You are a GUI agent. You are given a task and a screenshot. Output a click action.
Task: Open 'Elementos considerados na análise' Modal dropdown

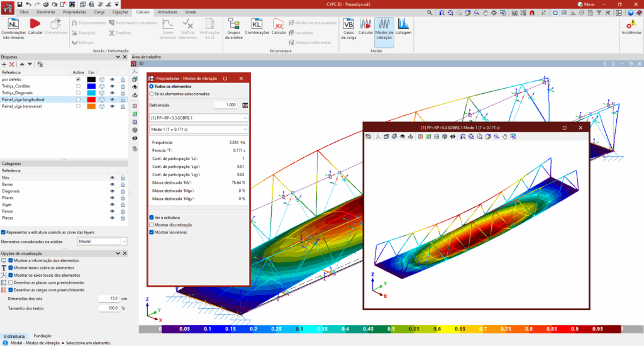(102, 241)
